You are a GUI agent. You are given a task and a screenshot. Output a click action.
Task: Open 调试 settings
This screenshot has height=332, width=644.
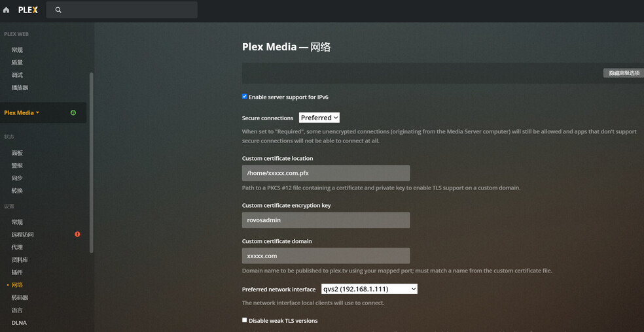click(17, 75)
